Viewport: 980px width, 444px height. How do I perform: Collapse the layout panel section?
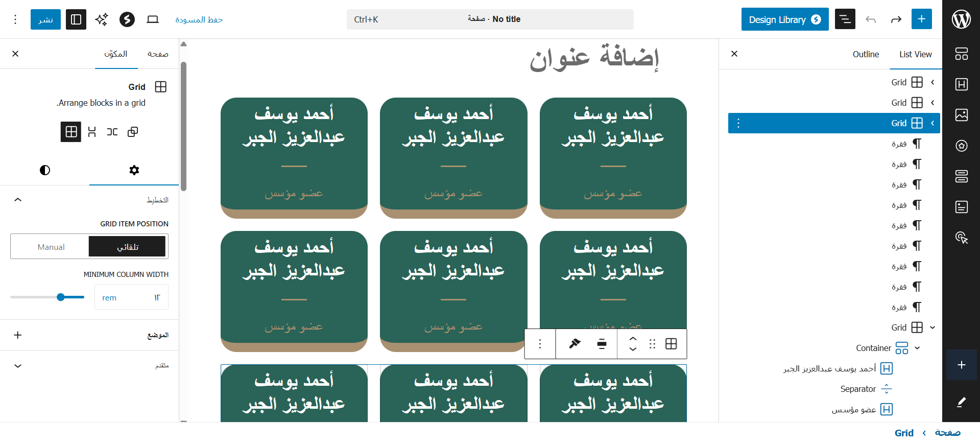pos(18,200)
